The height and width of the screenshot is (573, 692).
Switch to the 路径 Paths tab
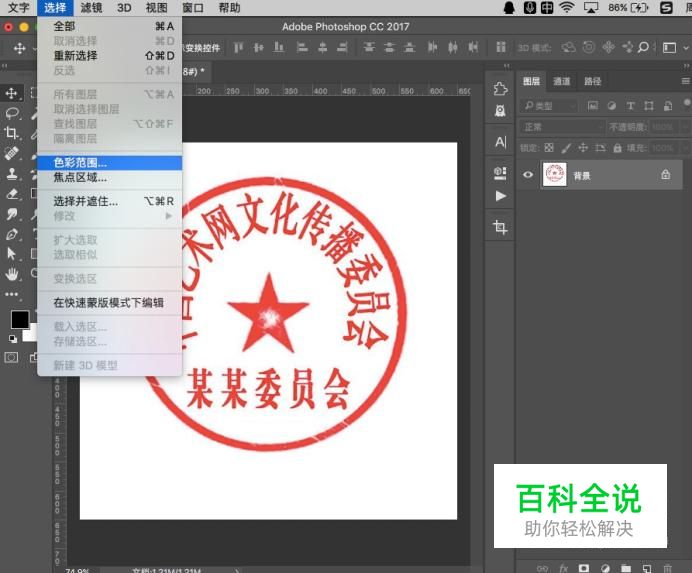click(592, 81)
